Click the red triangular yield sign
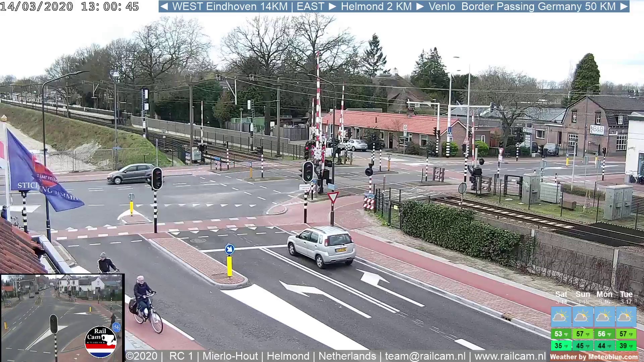The image size is (644, 362). pyautogui.click(x=333, y=197)
